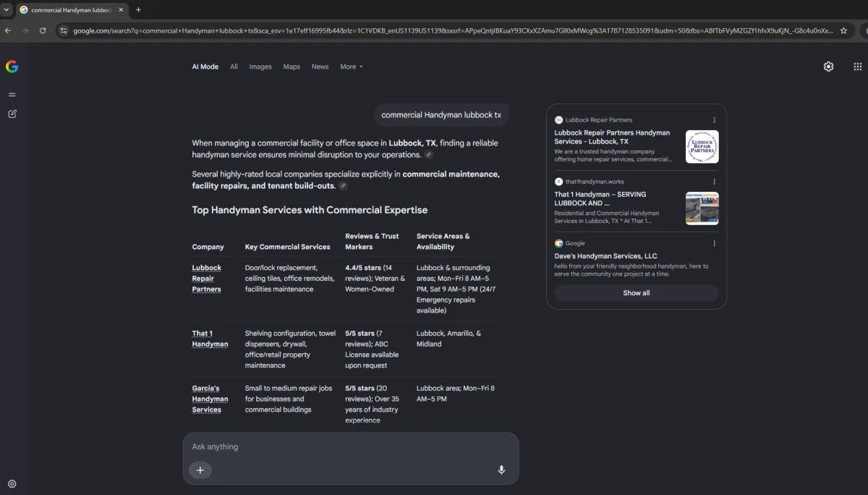Click the Ask anything input field
This screenshot has width=868, height=495.
tap(351, 447)
